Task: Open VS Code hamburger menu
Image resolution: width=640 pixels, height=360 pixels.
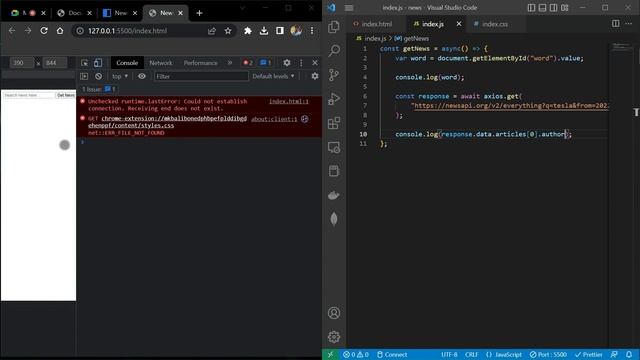Action: (x=349, y=8)
